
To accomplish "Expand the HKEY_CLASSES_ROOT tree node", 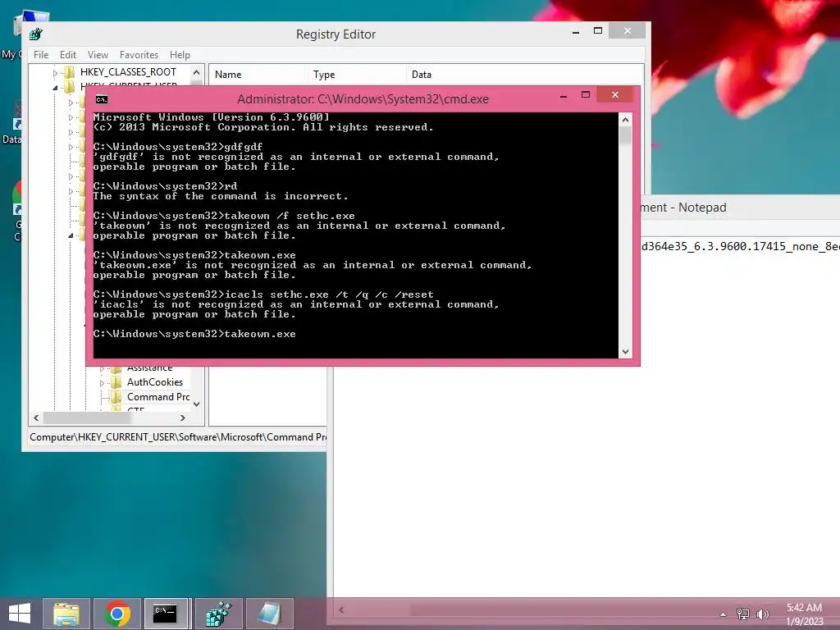I will pyautogui.click(x=55, y=72).
